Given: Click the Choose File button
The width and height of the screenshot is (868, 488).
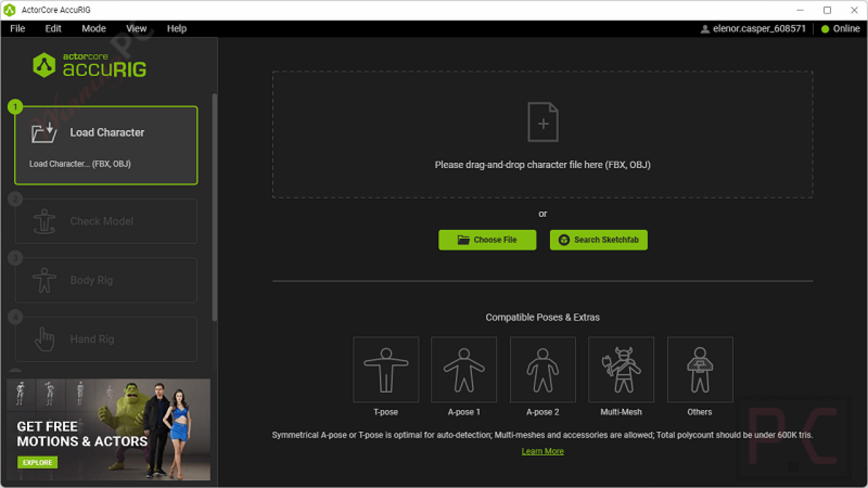Looking at the screenshot, I should [487, 239].
